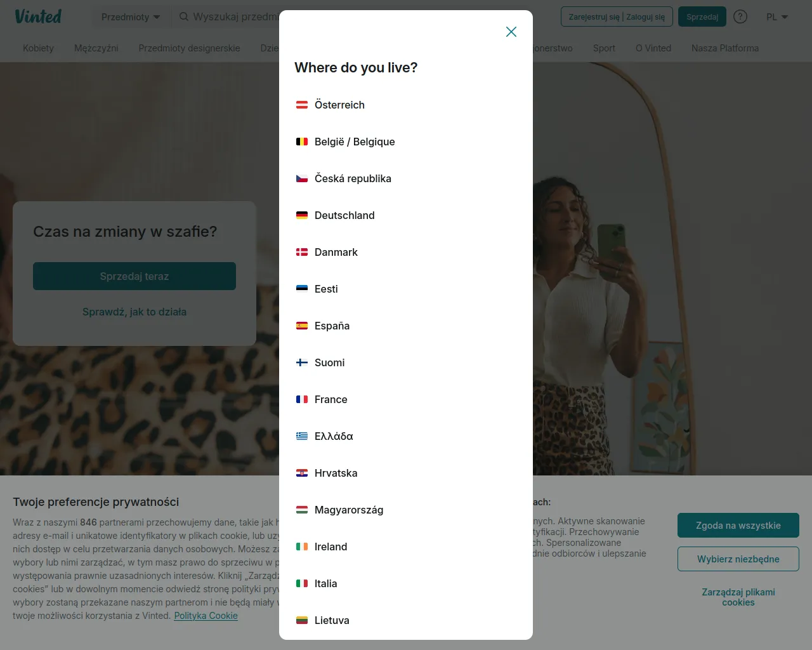Click Zgoda na wszystkie button
Screen dimensions: 812x650
click(738, 526)
